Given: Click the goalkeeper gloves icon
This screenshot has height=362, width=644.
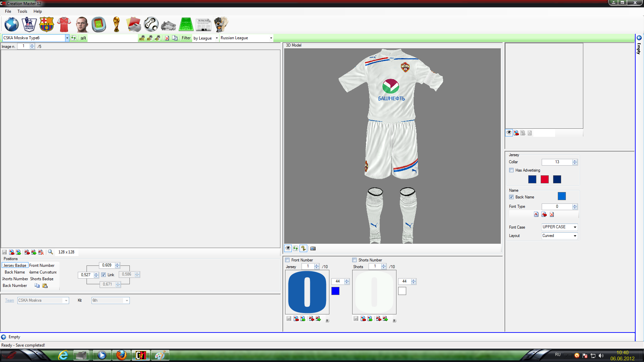Looking at the screenshot, I should click(x=221, y=24).
